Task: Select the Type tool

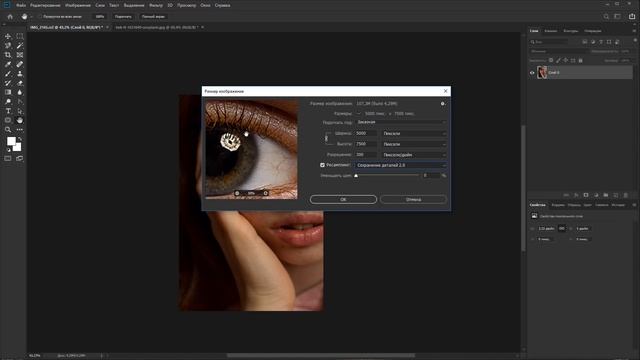Action: (8, 111)
